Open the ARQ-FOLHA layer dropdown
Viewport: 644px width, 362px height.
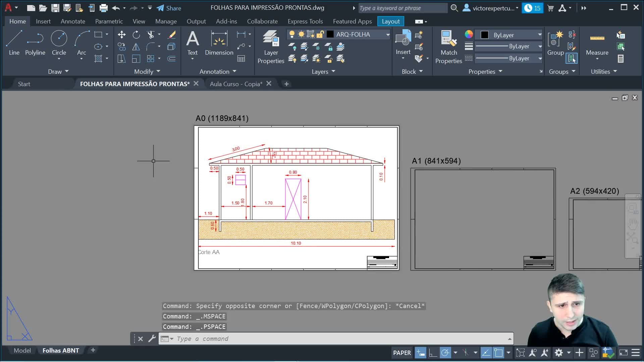click(x=387, y=34)
